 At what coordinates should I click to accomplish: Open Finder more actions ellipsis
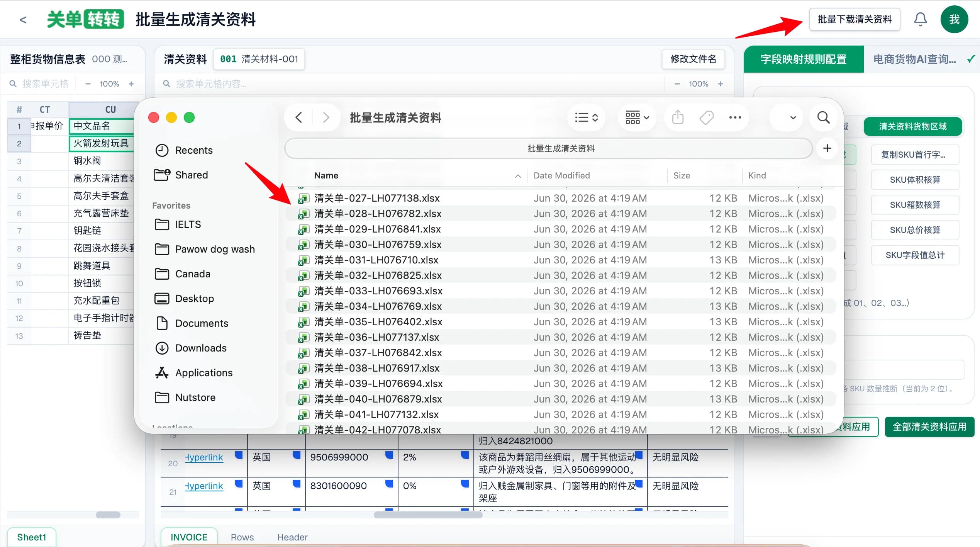pyautogui.click(x=735, y=117)
